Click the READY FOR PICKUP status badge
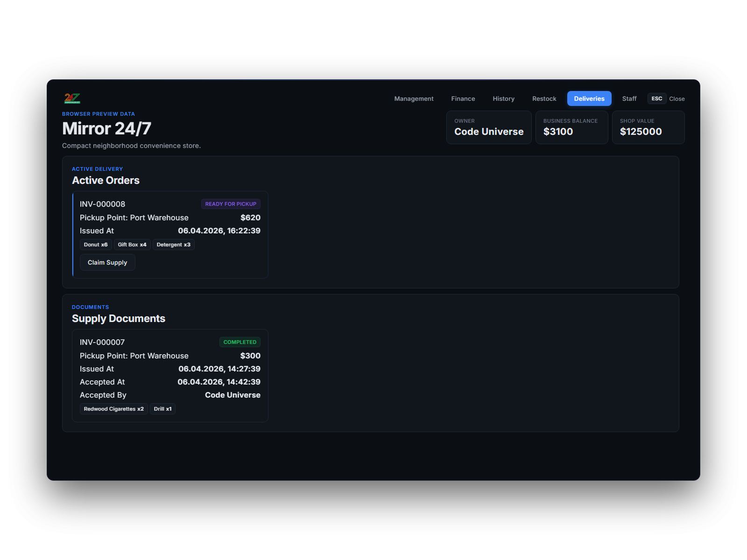Viewport: 747px width, 560px height. [x=231, y=204]
